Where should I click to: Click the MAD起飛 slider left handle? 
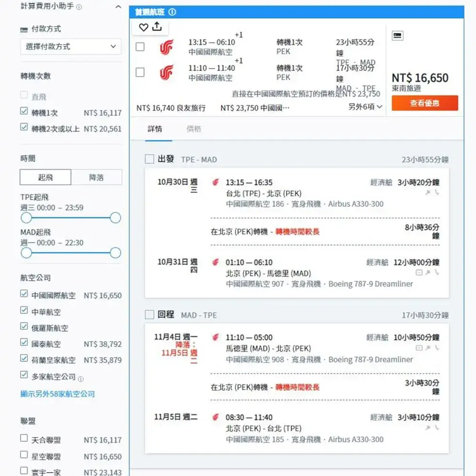point(26,253)
